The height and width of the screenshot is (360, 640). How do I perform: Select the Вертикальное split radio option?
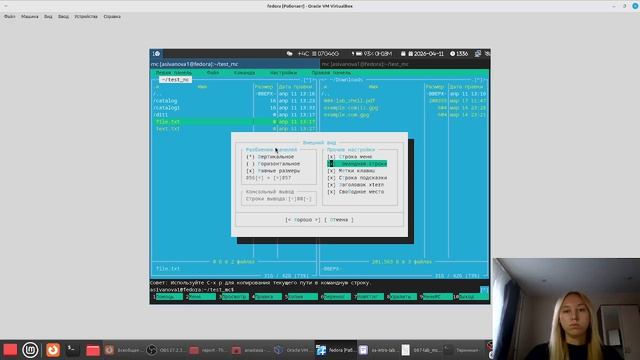[270, 157]
